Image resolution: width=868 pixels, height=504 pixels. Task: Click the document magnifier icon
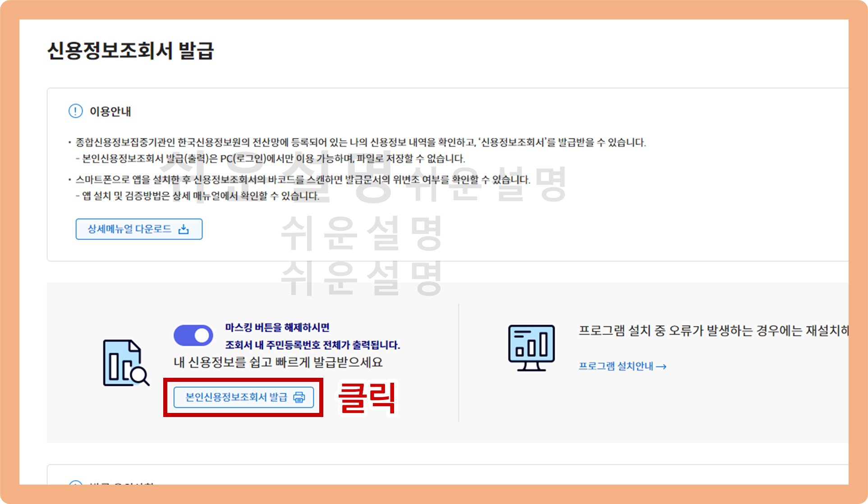coord(126,363)
